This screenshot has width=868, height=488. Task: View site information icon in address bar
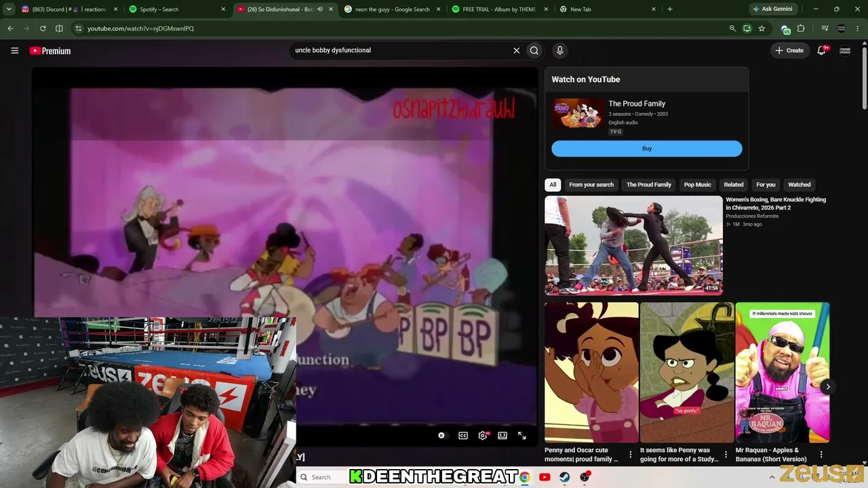[78, 28]
